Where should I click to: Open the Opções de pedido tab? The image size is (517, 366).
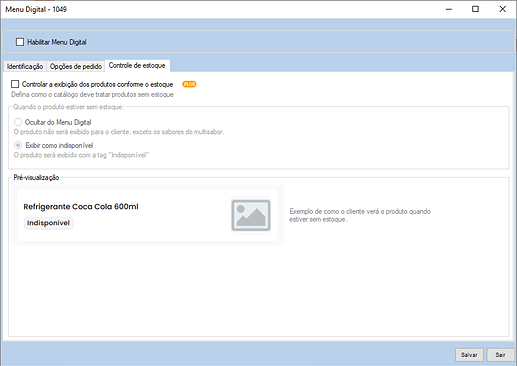[76, 66]
